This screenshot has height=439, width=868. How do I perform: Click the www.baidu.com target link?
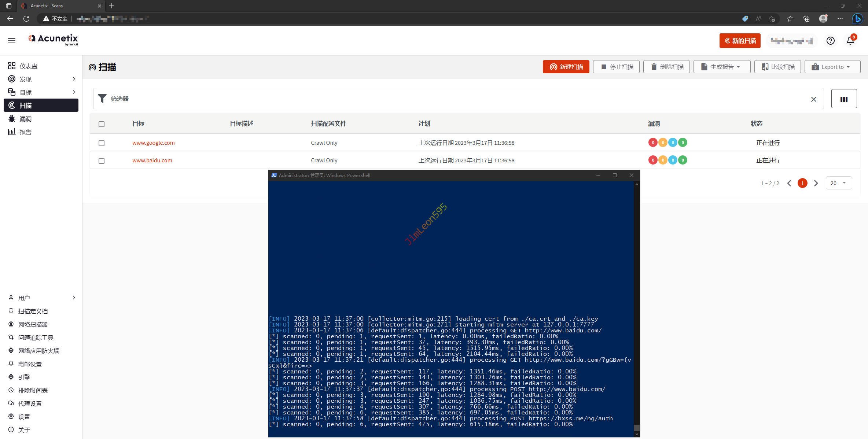pyautogui.click(x=152, y=161)
